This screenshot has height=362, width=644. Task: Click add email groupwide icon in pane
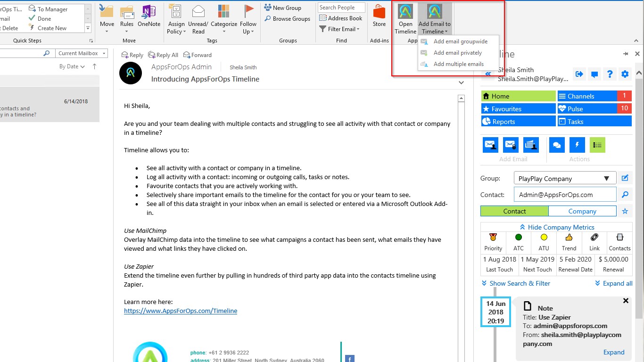tap(491, 145)
